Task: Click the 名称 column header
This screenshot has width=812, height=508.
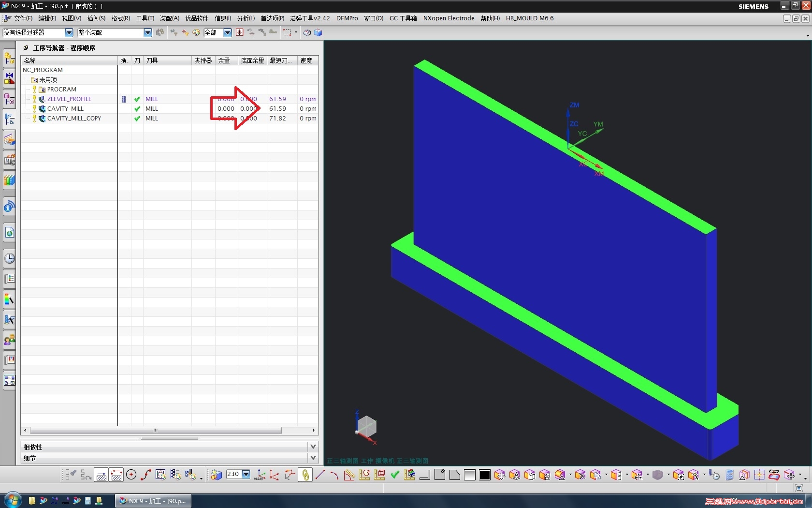Action: pyautogui.click(x=70, y=60)
